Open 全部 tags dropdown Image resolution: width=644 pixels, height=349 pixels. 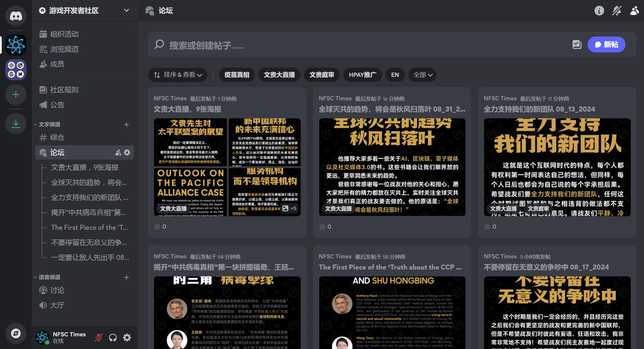click(422, 75)
